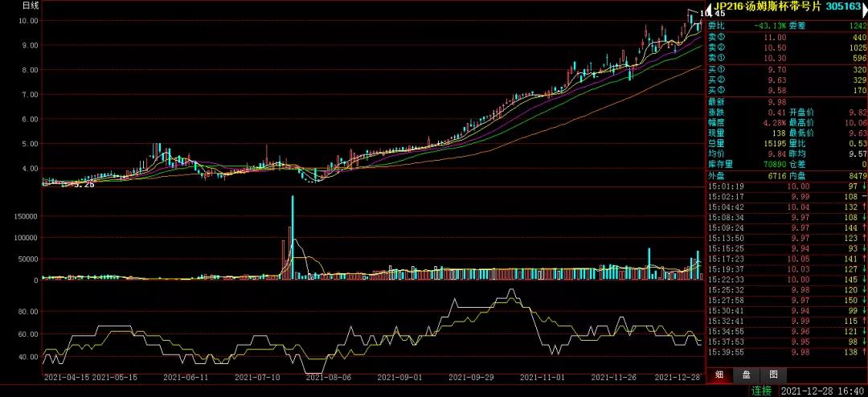Click the 日线 daily chart label
Screen dimensions: 868x397
31,6
